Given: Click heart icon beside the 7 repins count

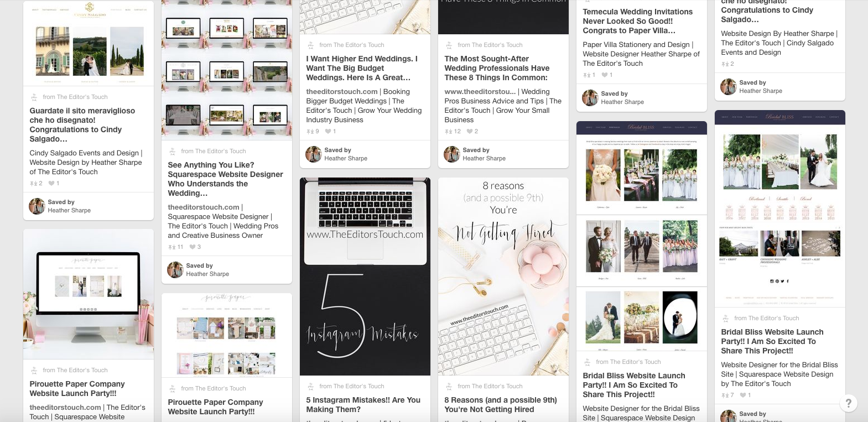Looking at the screenshot, I should 743,395.
